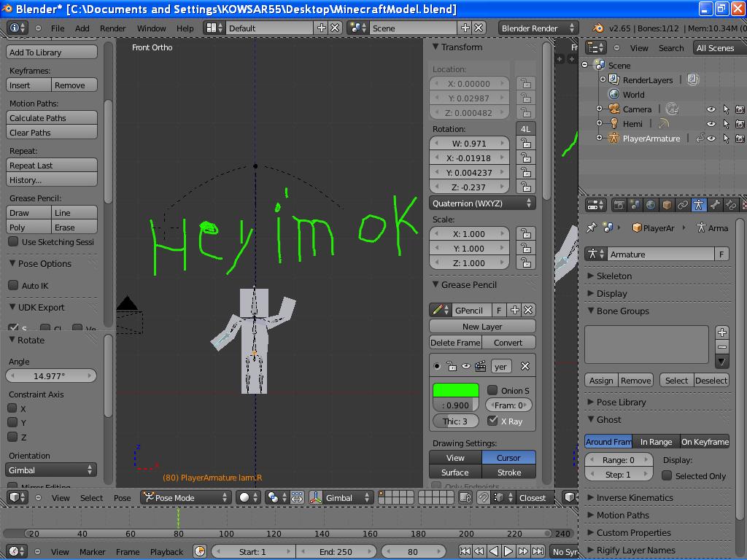Open the Bone Constraints tab icon

(x=730, y=205)
